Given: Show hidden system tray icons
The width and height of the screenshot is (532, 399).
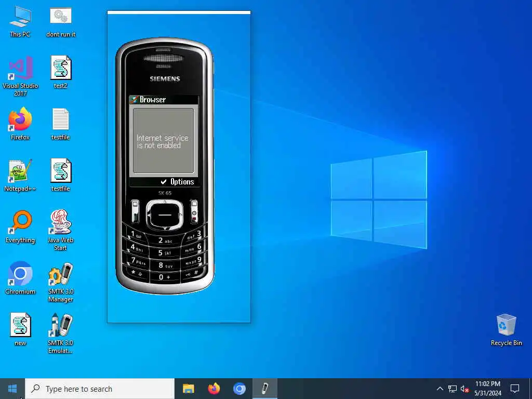Looking at the screenshot, I should (x=440, y=389).
